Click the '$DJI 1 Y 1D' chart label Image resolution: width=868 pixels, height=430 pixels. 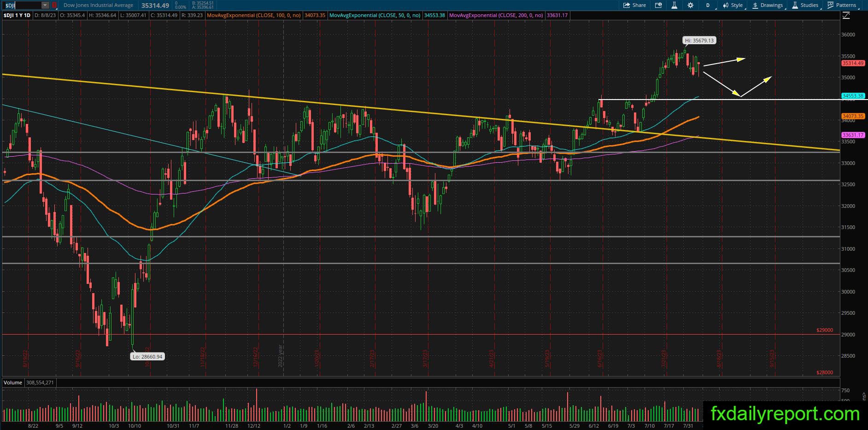click(17, 15)
